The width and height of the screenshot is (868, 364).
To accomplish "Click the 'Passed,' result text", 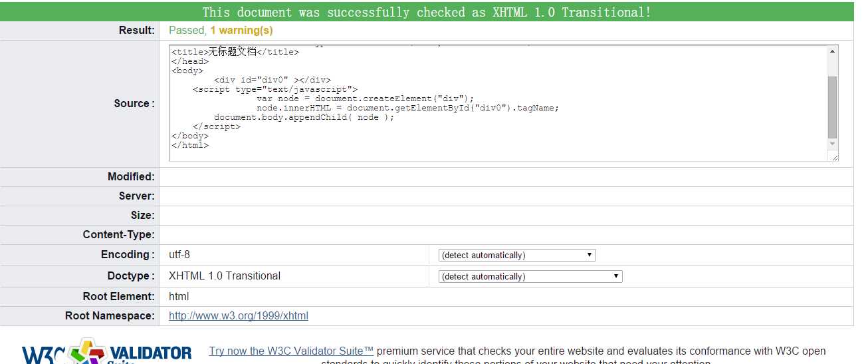I will tap(188, 31).
